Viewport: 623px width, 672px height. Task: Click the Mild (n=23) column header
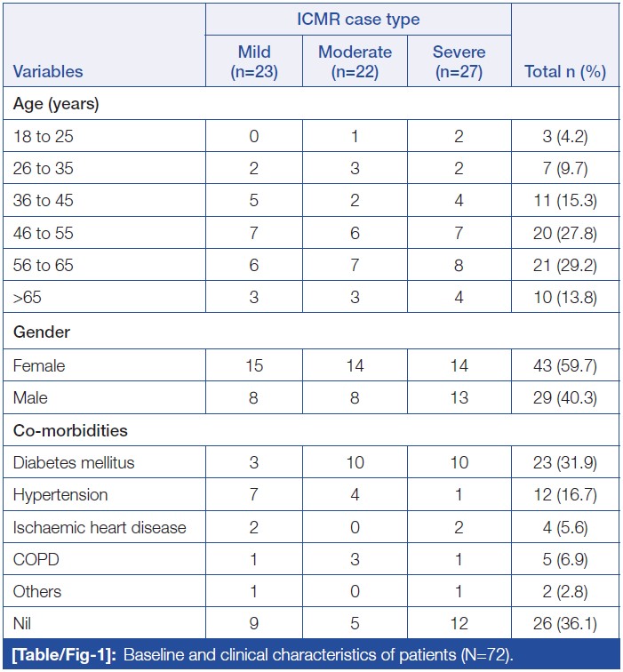tap(254, 61)
